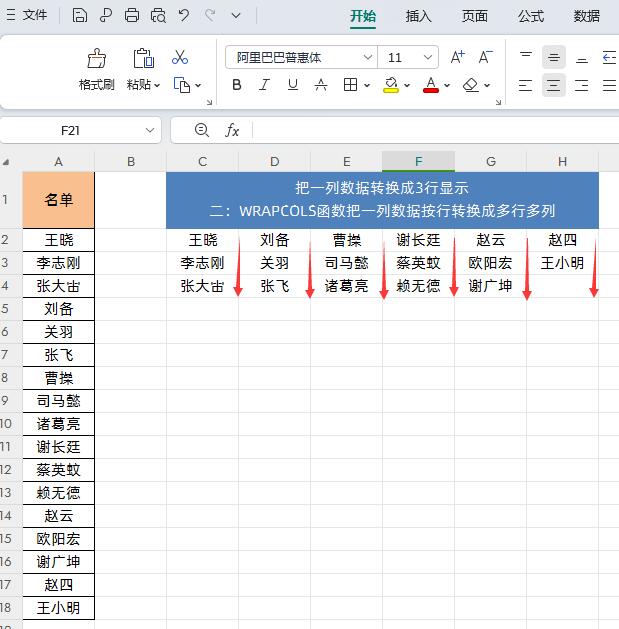Open the 文件 menu
Viewport: 619px width, 629px height.
(26, 15)
